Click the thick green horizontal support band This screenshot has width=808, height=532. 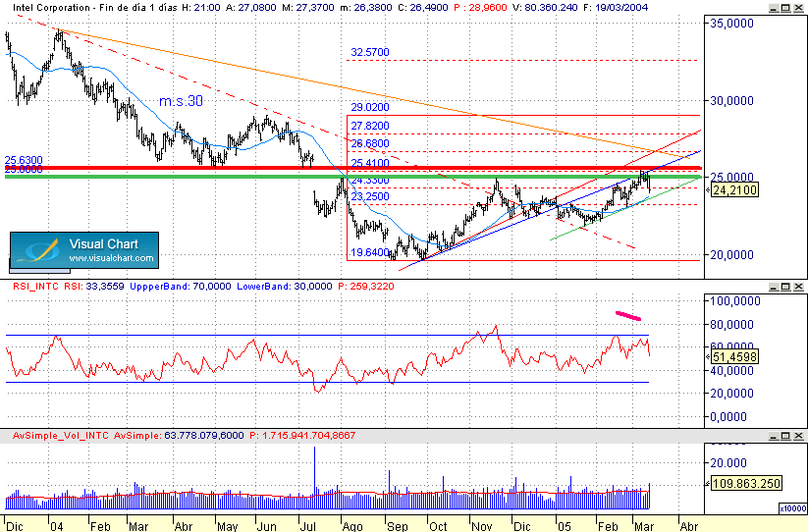[x=353, y=177]
